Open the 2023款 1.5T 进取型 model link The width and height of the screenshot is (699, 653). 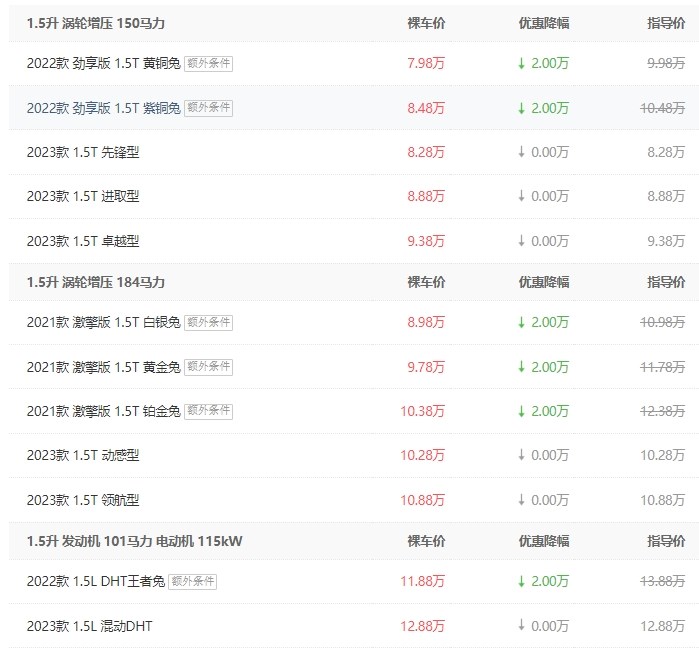(x=83, y=196)
